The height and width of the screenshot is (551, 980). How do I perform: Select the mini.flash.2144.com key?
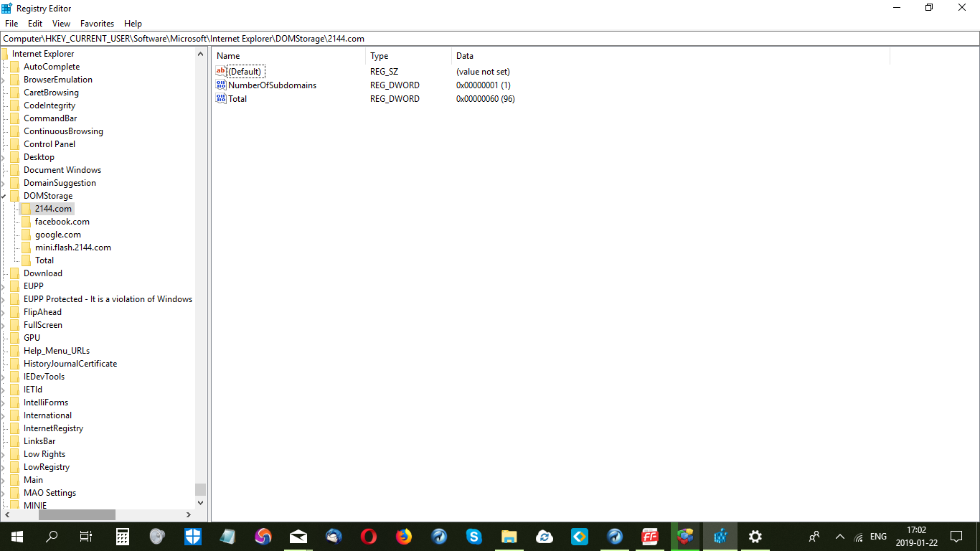point(73,248)
